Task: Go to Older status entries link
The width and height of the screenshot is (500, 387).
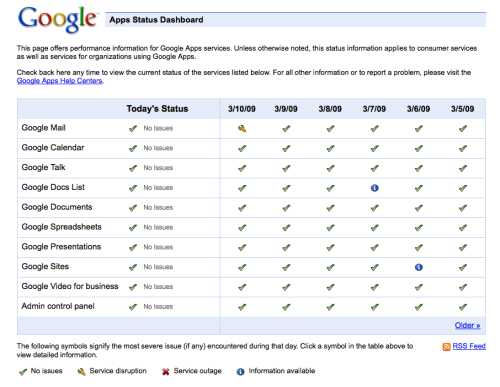Action: [467, 325]
